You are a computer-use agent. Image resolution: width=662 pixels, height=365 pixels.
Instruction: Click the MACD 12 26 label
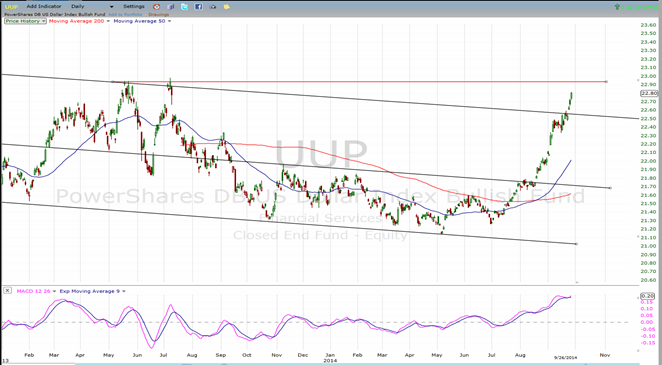click(x=34, y=291)
